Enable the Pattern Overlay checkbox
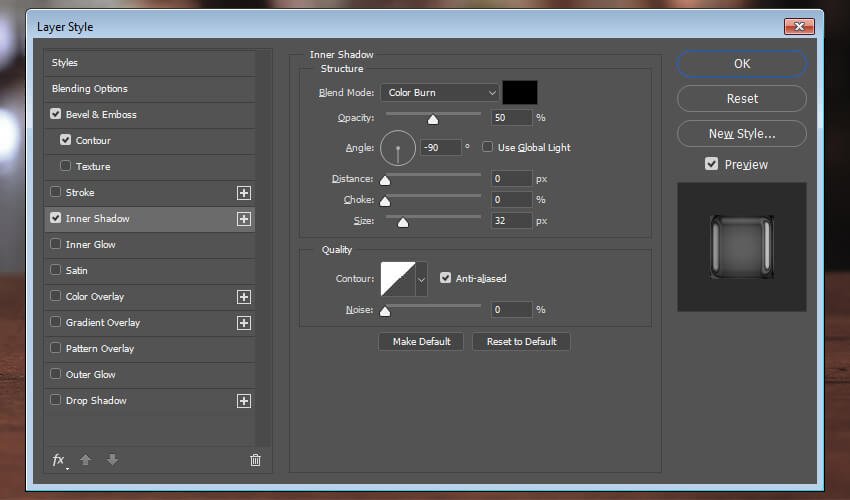The image size is (850, 500). click(55, 348)
